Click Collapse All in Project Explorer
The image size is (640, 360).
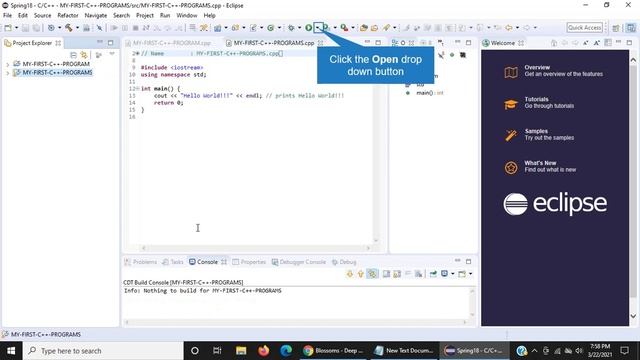pyautogui.click(x=73, y=55)
